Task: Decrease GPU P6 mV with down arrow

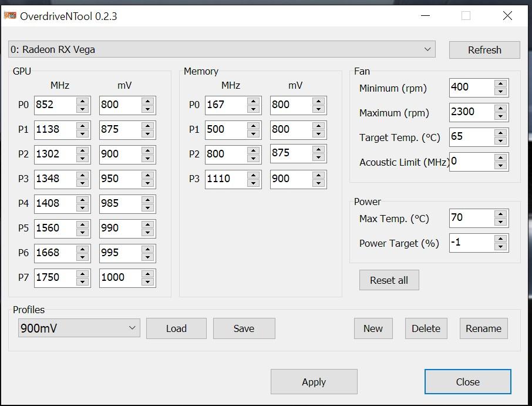Action: click(147, 258)
